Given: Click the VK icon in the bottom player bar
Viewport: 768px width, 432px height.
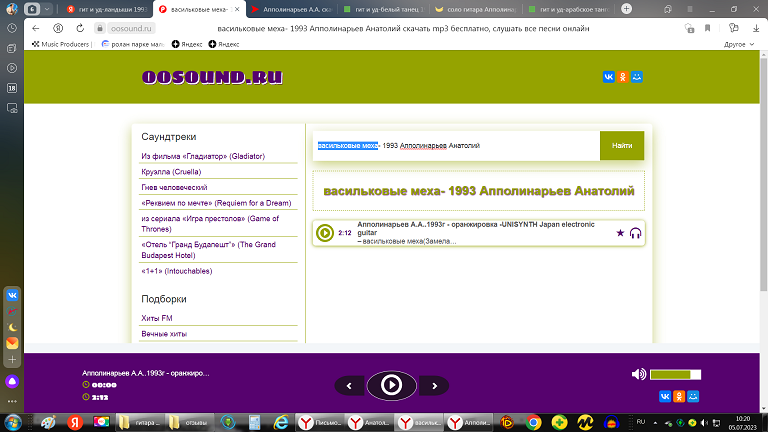Looking at the screenshot, I should point(665,396).
